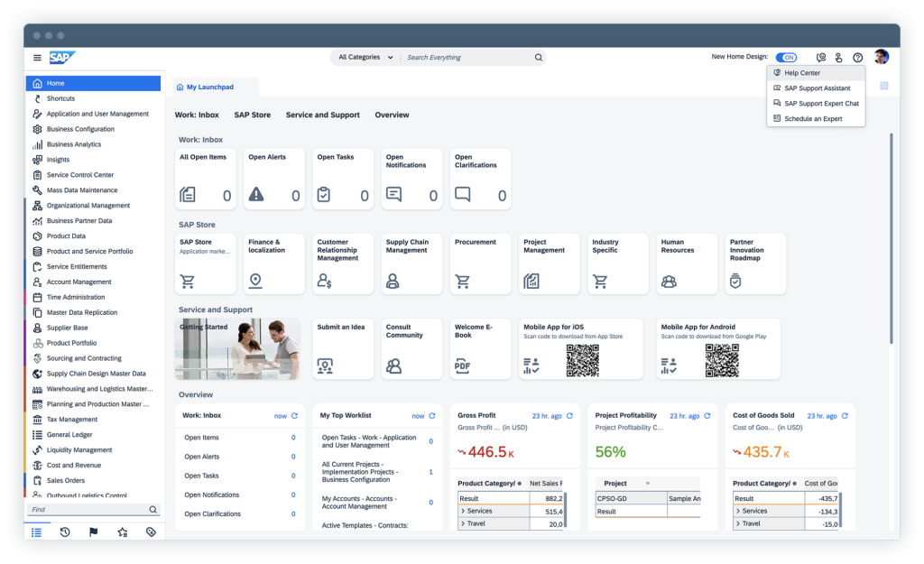The height and width of the screenshot is (564, 924).
Task: Click the search magnifier icon in top bar
Action: 539,57
